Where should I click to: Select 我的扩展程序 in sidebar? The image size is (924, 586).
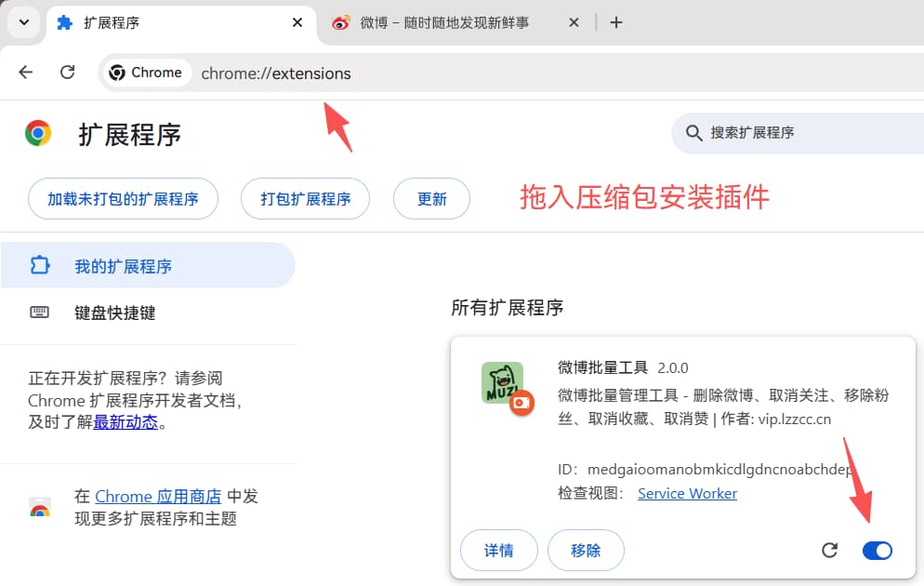[x=147, y=266]
